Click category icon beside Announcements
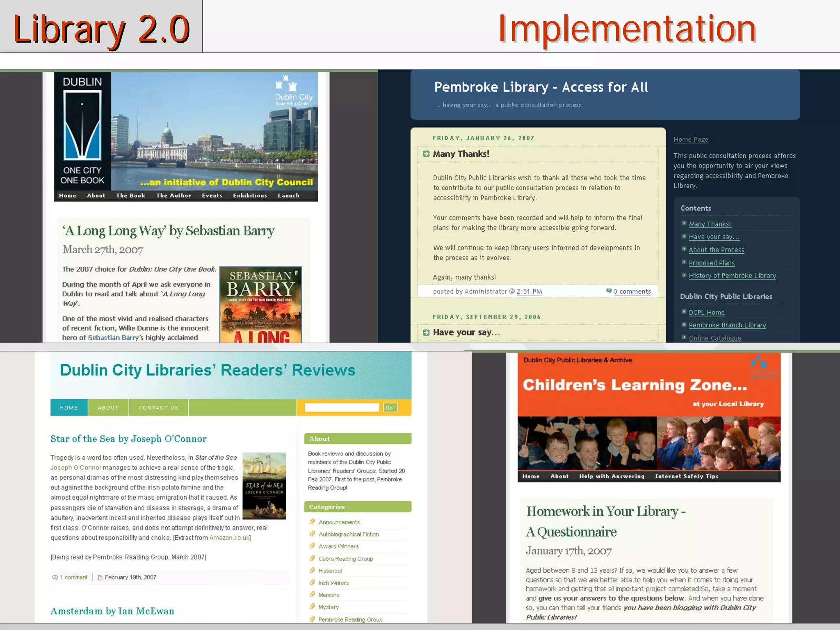840x630 pixels. click(x=313, y=522)
